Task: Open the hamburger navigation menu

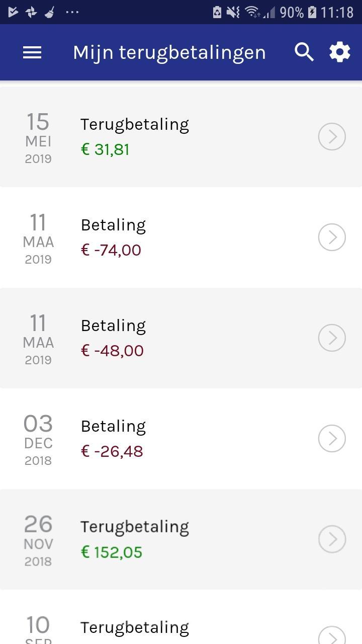Action: 32,52
